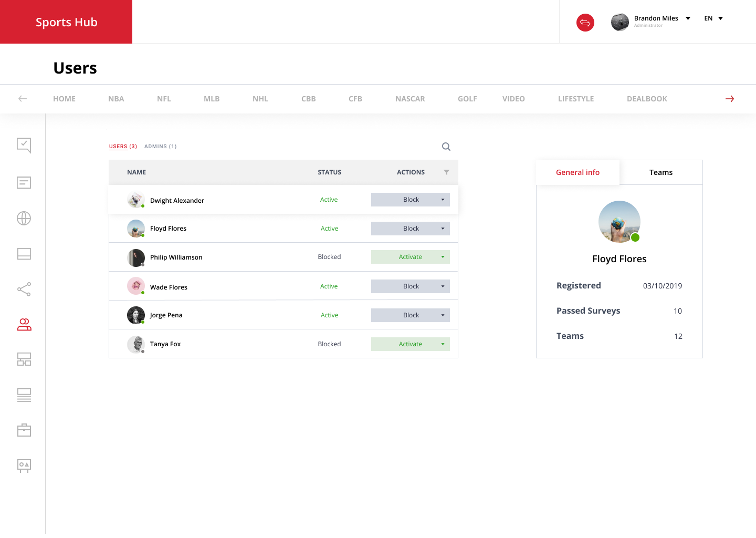
Task: Activate user Philip Williamson
Action: (411, 257)
